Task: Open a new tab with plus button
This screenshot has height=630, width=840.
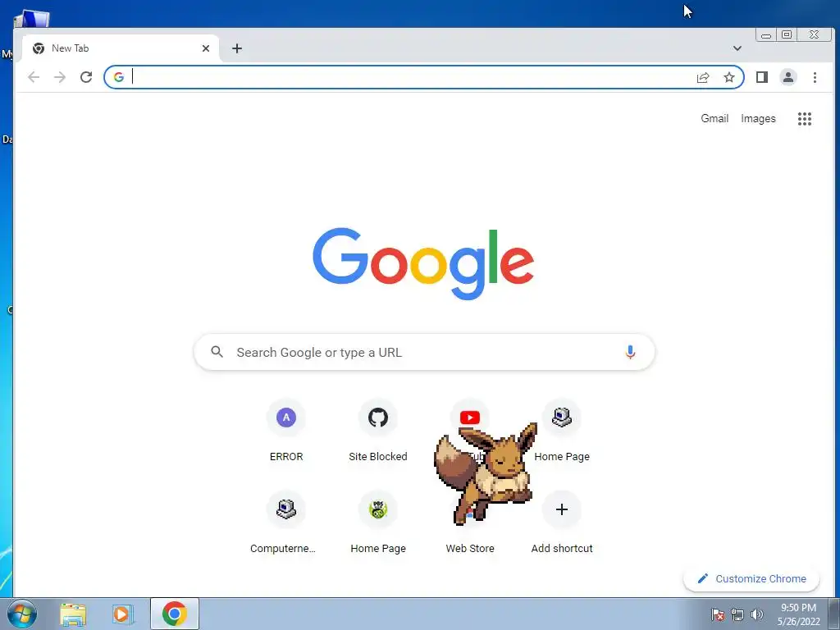Action: [237, 48]
